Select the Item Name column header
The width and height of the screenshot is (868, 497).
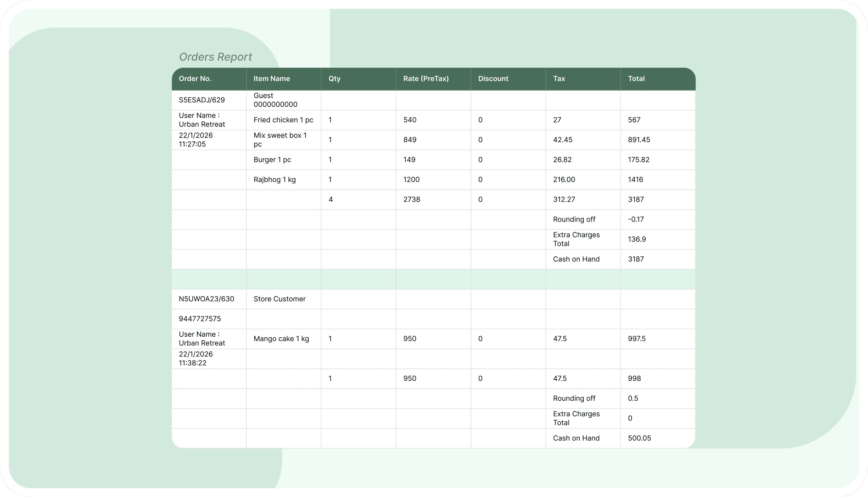(272, 79)
